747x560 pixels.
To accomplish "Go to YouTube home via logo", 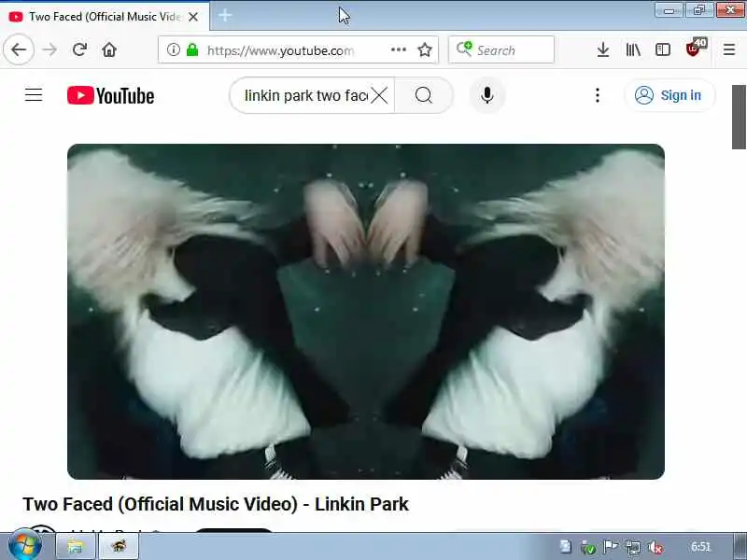I will (110, 95).
